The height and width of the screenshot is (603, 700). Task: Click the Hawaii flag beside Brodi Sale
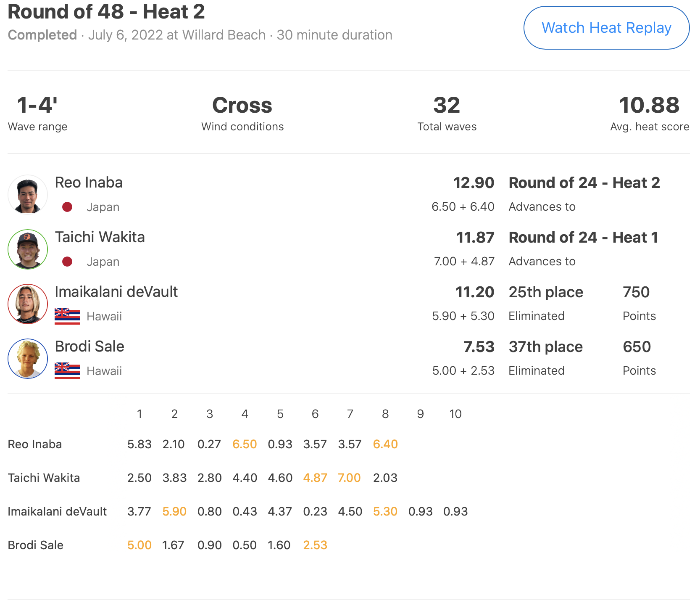(x=67, y=371)
